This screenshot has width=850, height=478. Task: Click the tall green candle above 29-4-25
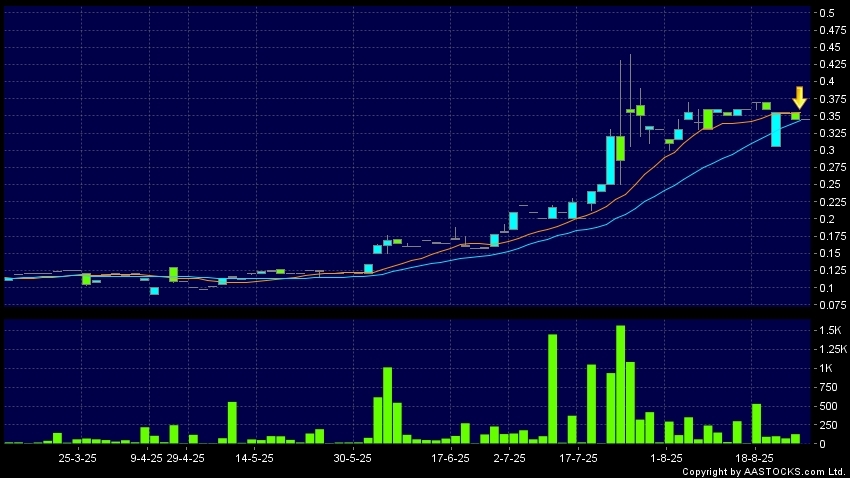click(x=173, y=274)
